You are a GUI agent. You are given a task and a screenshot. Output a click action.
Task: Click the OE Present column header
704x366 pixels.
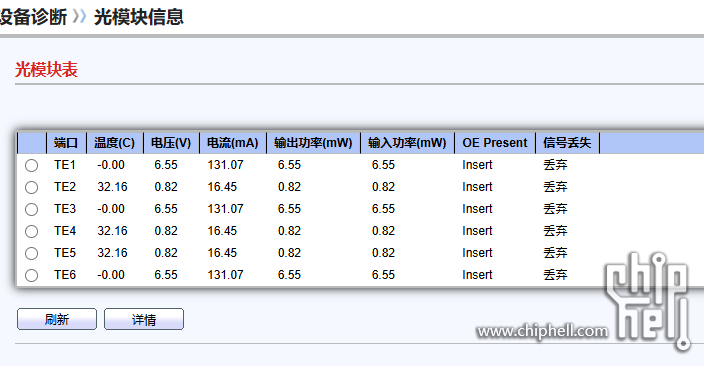coord(495,143)
